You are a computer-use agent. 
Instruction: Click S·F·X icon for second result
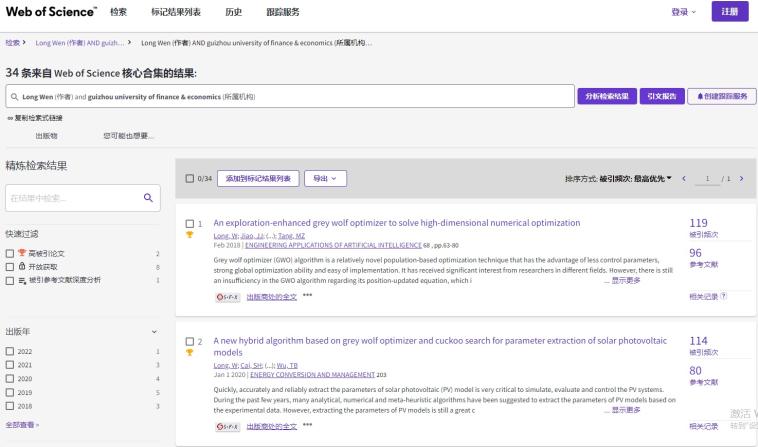(227, 426)
